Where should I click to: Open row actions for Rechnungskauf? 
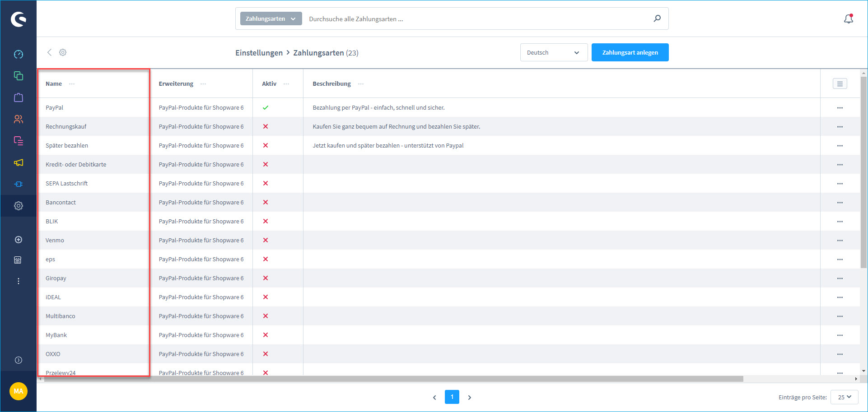840,127
